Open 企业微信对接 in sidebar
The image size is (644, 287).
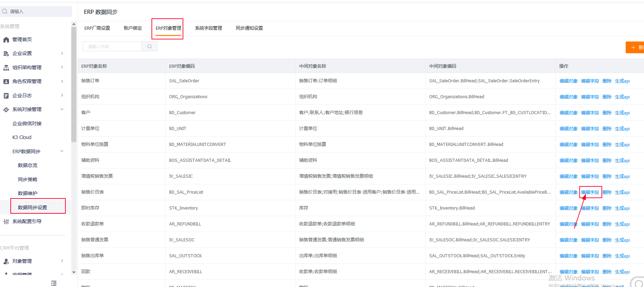coord(27,123)
